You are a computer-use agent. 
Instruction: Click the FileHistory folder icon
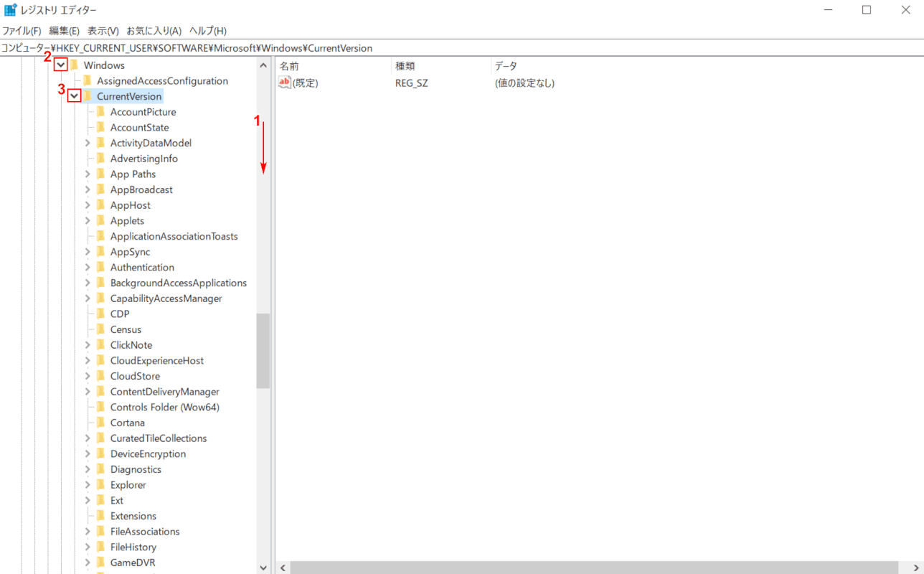tap(100, 547)
